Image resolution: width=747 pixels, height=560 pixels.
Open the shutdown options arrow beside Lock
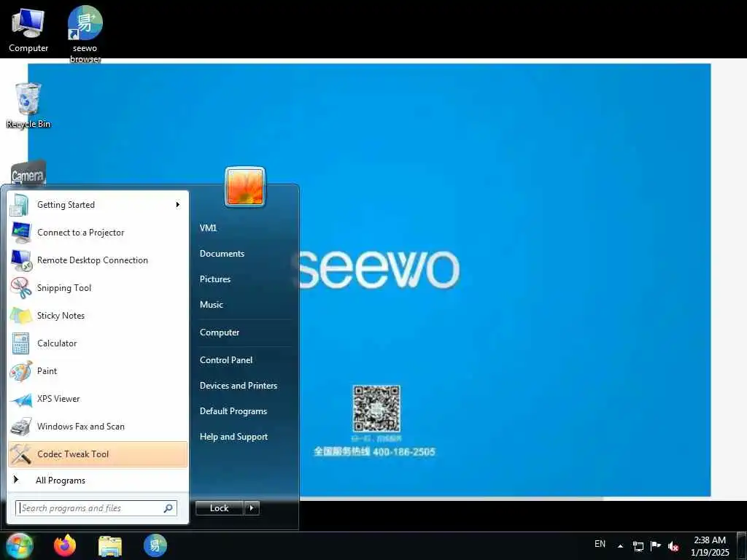coord(252,508)
